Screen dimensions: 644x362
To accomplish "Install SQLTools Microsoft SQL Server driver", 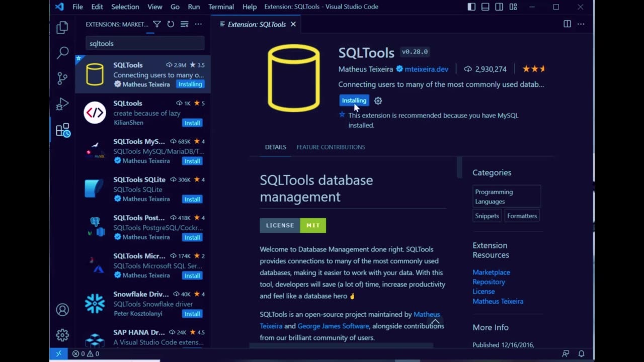I will click(x=192, y=276).
